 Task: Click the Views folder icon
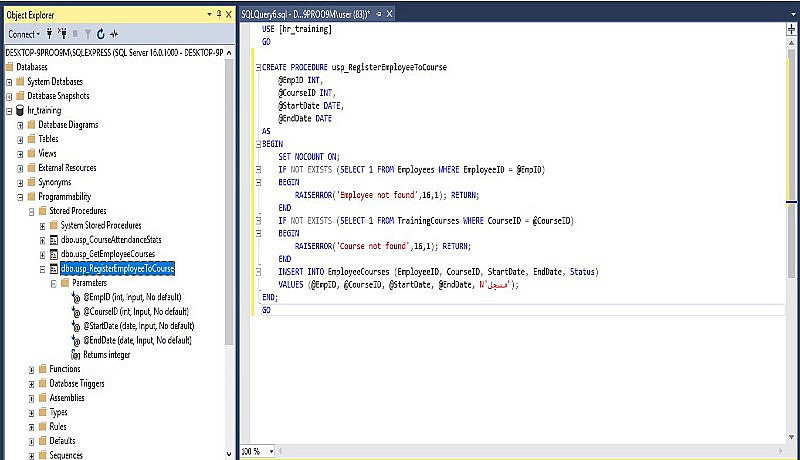pyautogui.click(x=31, y=153)
